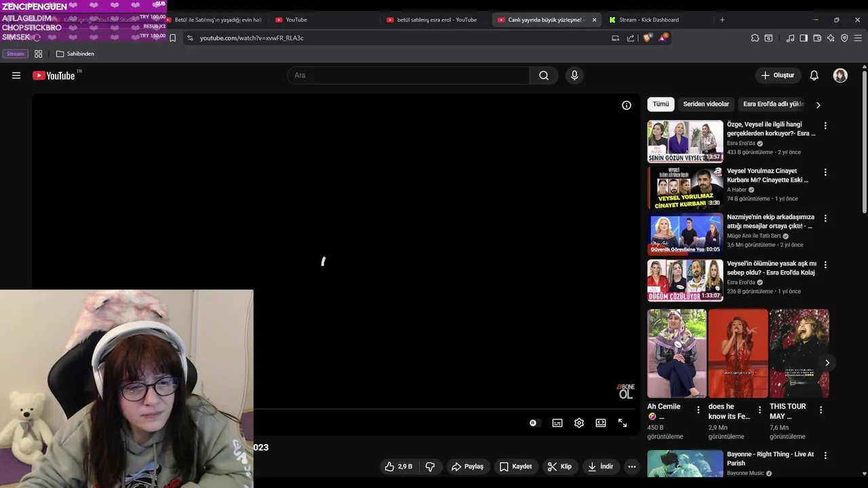Open options for Veysel Yorulmaz Cinayet video
This screenshot has height=488, width=868.
coord(825,172)
